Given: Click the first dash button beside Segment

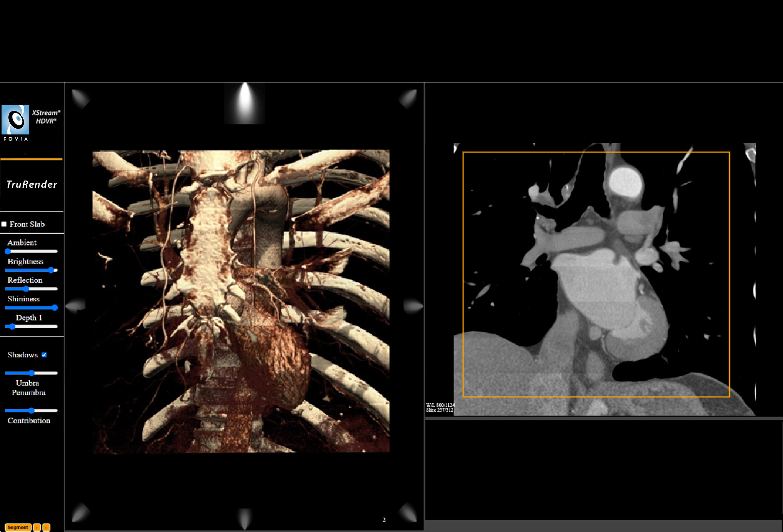Looking at the screenshot, I should tap(37, 527).
